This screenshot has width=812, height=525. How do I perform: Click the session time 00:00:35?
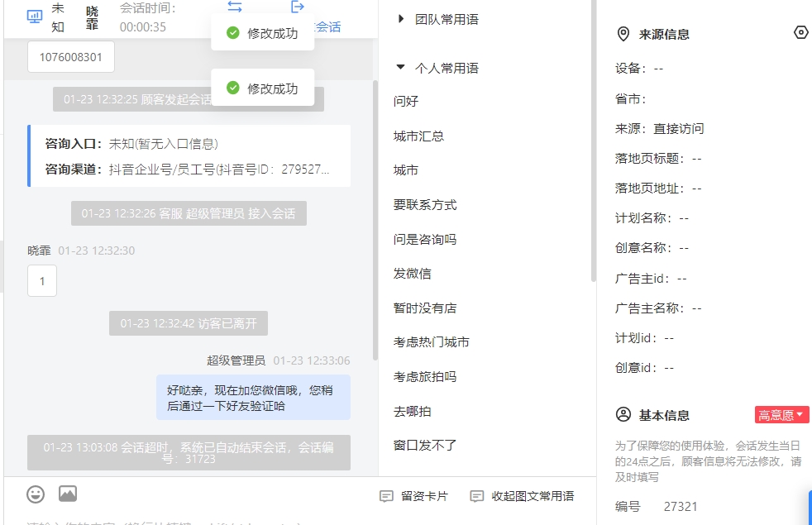click(143, 27)
